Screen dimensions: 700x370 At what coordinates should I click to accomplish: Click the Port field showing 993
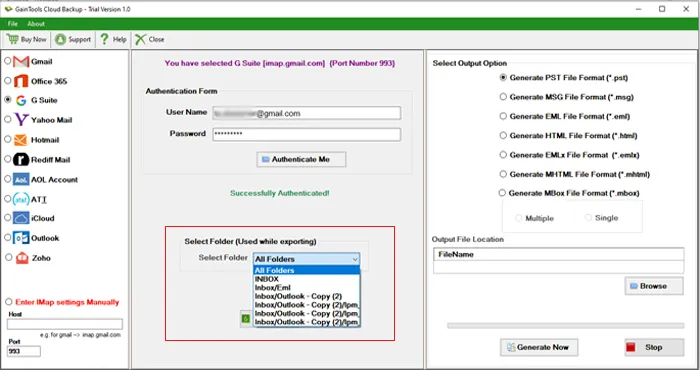click(24, 351)
